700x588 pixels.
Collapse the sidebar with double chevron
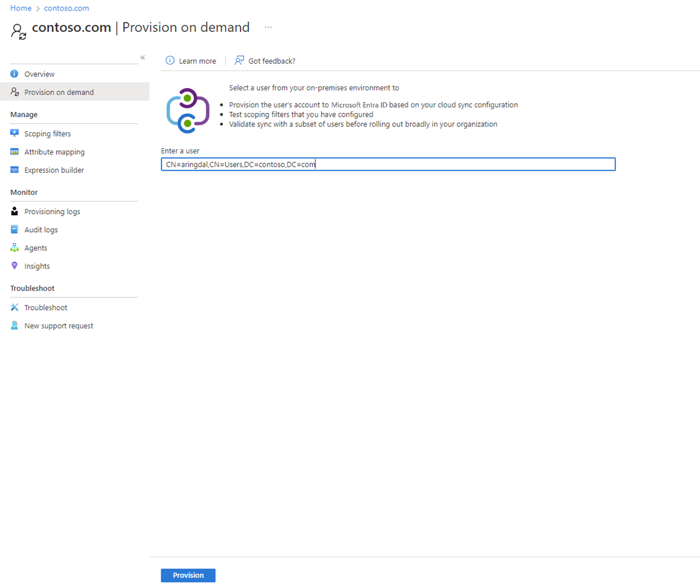pos(142,57)
